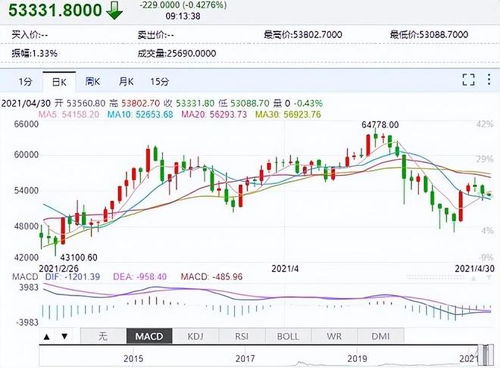Click 2015 on the timeline navigator
500x368 pixels.
(133, 359)
